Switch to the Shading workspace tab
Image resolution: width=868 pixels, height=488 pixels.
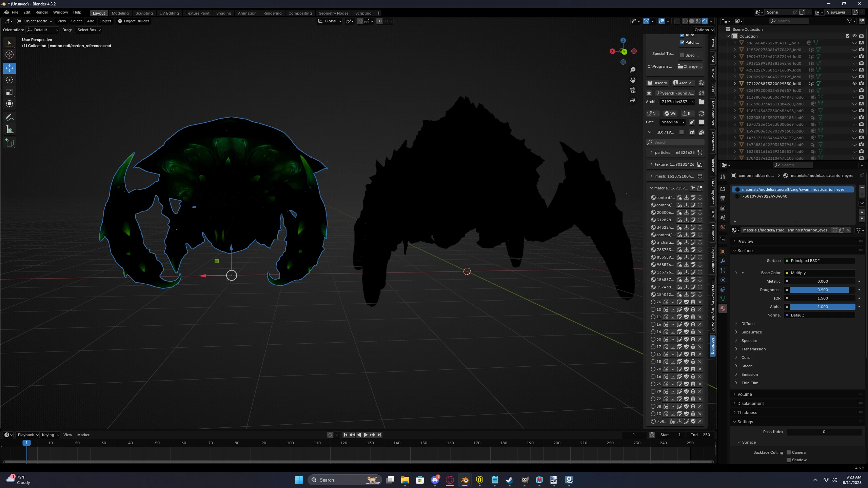[x=223, y=13]
